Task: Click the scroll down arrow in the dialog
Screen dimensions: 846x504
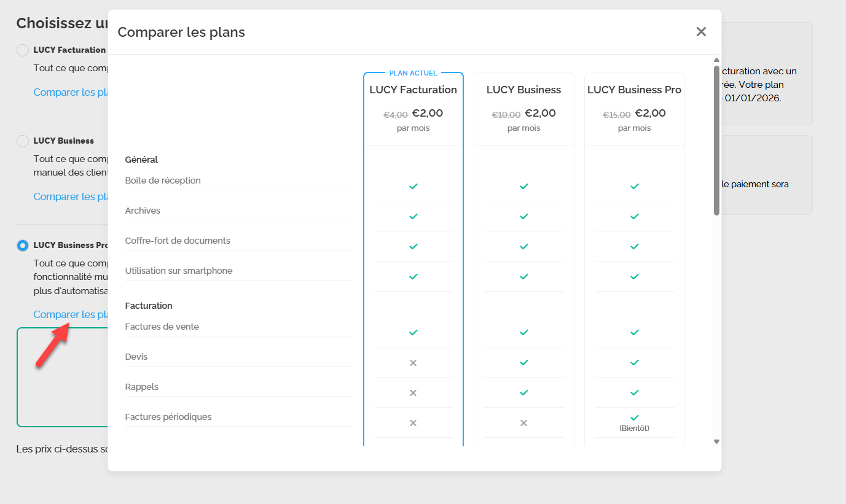Action: (x=716, y=441)
